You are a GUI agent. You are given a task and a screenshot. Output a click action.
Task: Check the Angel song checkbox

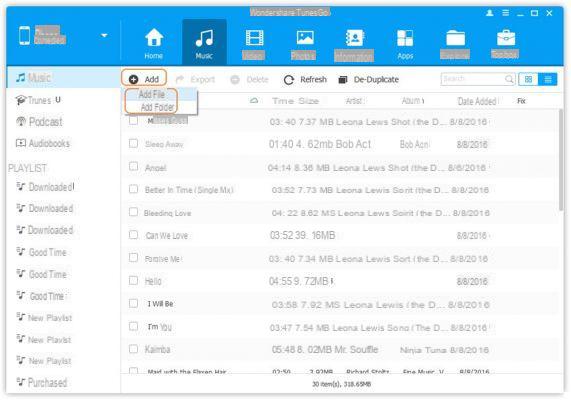[134, 166]
